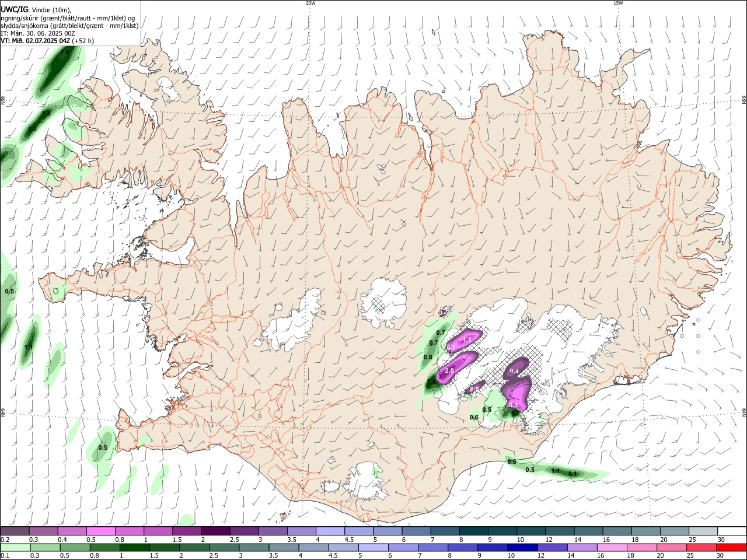Viewport: 747px width, 560px height.
Task: Click the 15W longitude label
Action: [x=618, y=3]
